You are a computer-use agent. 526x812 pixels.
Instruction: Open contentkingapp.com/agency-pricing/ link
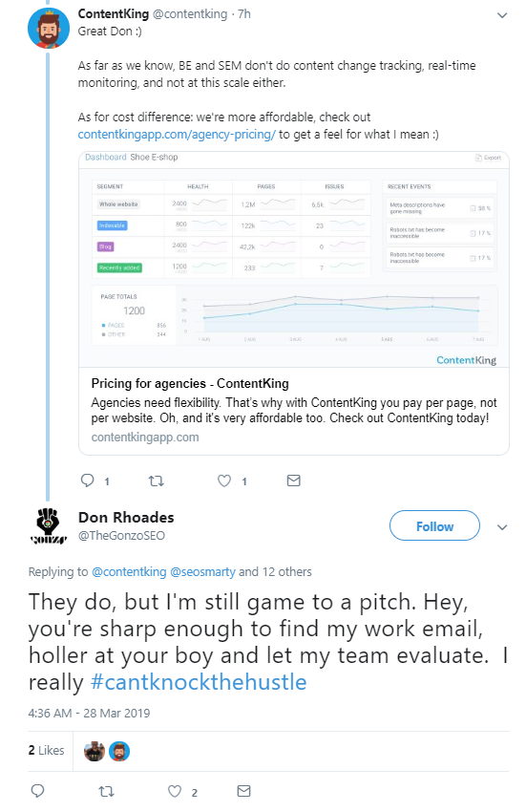[177, 134]
